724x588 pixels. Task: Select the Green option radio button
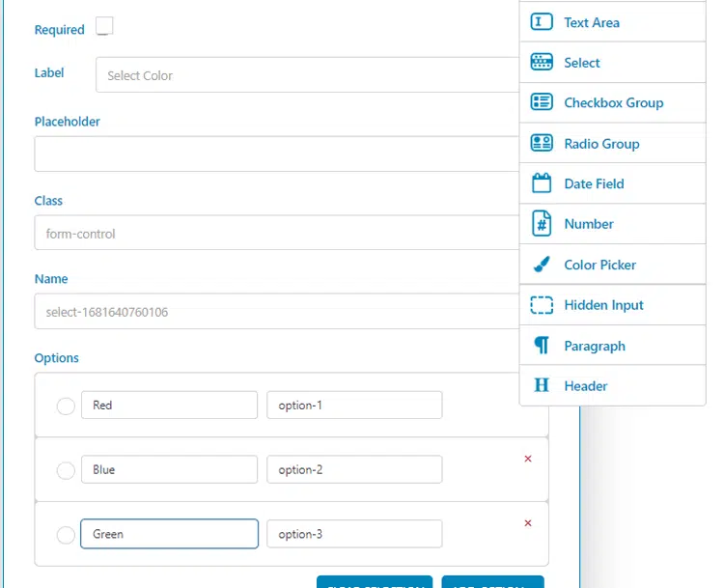(x=66, y=535)
